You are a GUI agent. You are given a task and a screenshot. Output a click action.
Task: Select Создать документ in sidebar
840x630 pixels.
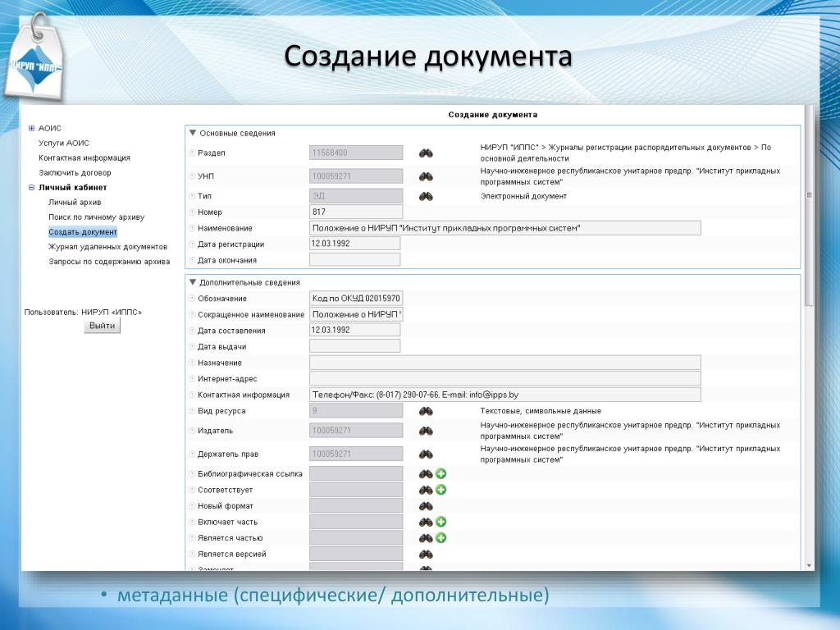(83, 232)
